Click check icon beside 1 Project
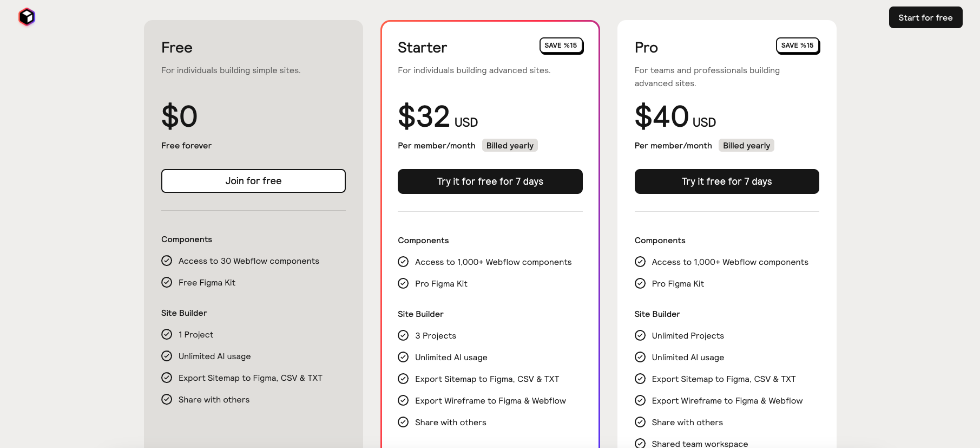 click(x=167, y=334)
